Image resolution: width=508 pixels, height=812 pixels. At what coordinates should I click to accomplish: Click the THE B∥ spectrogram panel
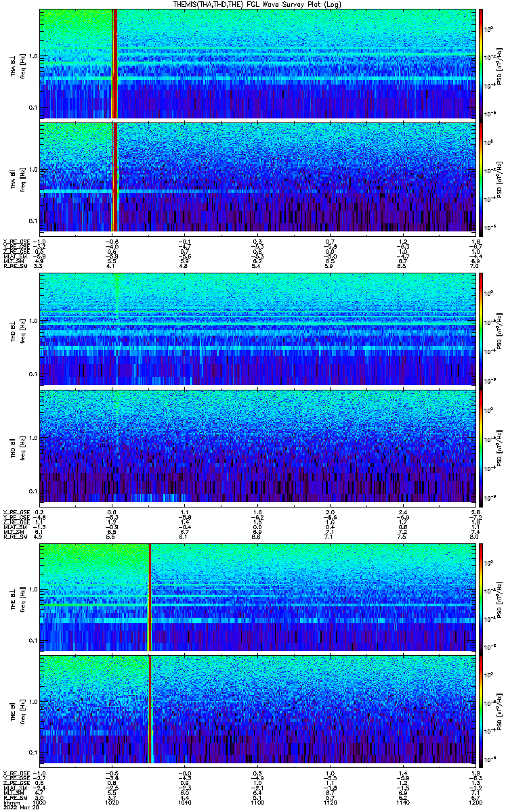(x=257, y=709)
